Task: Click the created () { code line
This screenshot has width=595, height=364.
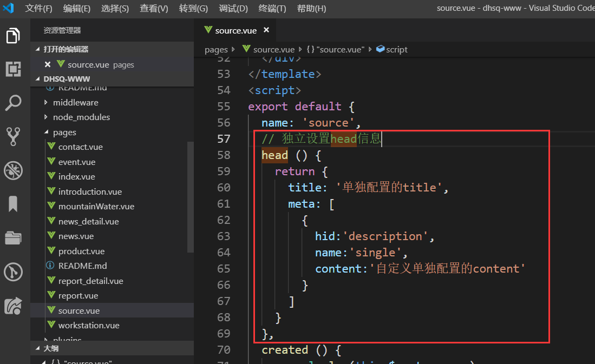Action: 302,350
